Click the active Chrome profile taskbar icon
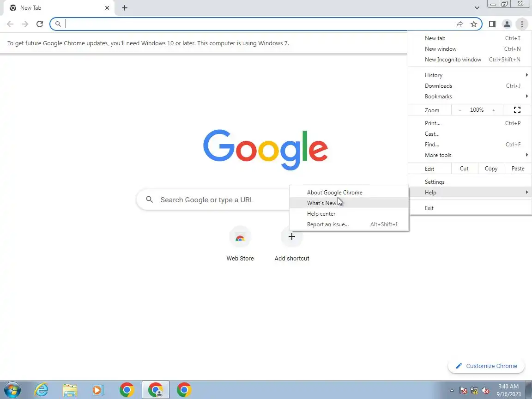This screenshot has width=532, height=399. (x=155, y=390)
